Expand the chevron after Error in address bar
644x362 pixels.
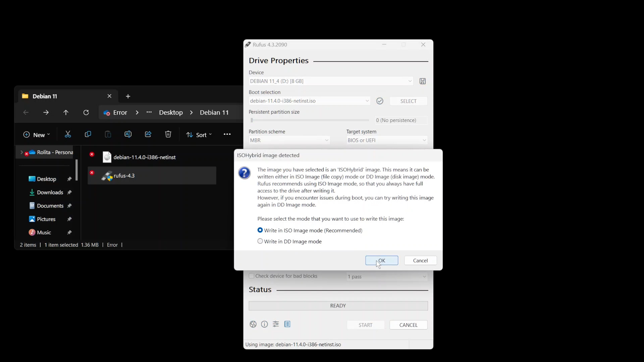tap(137, 113)
